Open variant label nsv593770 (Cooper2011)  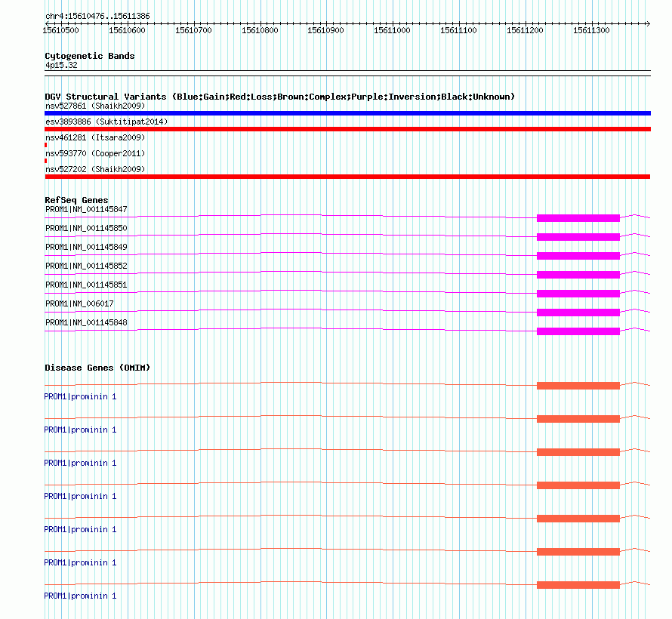(x=95, y=153)
